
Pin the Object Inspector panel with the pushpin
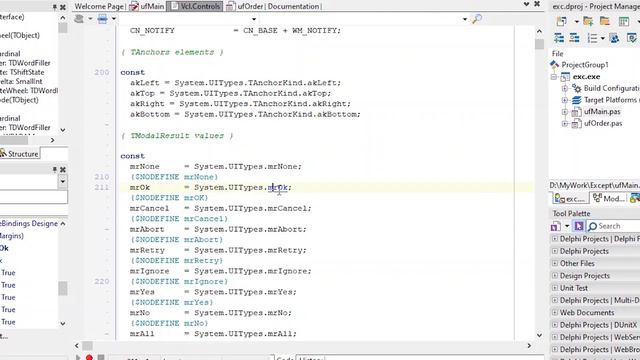(55, 169)
